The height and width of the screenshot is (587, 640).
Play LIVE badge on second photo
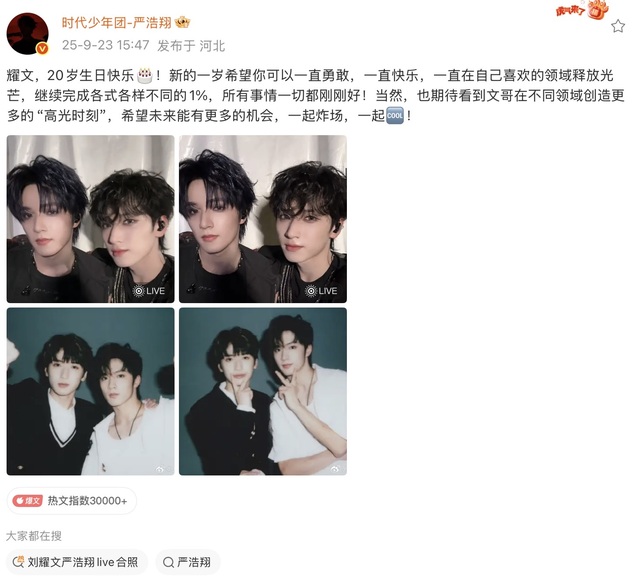coord(321,291)
